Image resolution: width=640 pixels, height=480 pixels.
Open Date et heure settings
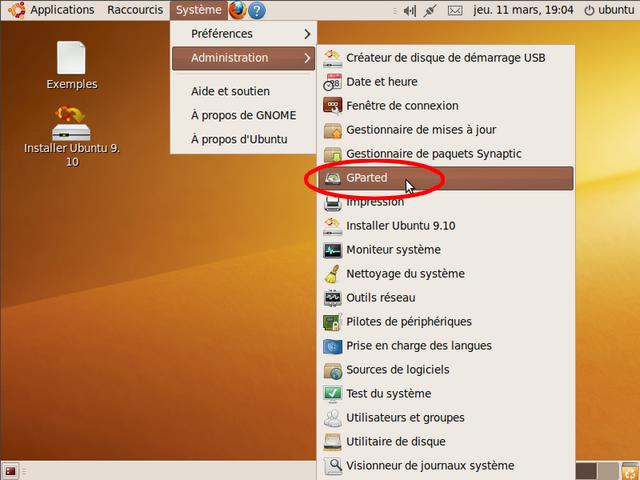(x=446, y=82)
